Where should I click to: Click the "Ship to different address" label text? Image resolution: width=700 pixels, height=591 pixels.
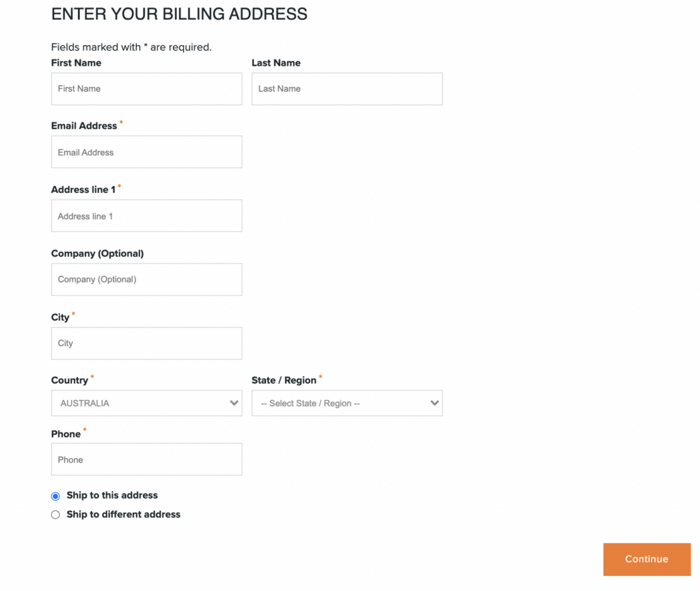point(123,514)
